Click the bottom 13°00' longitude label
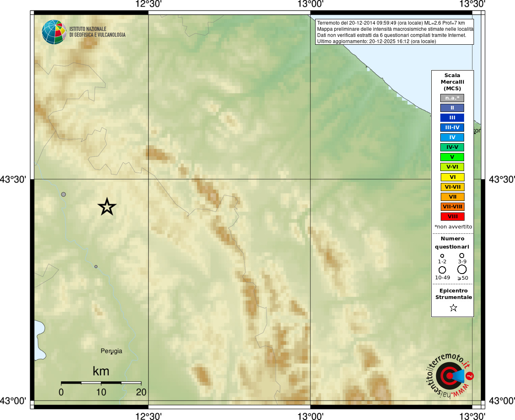The height and width of the screenshot is (420, 515). [x=311, y=416]
